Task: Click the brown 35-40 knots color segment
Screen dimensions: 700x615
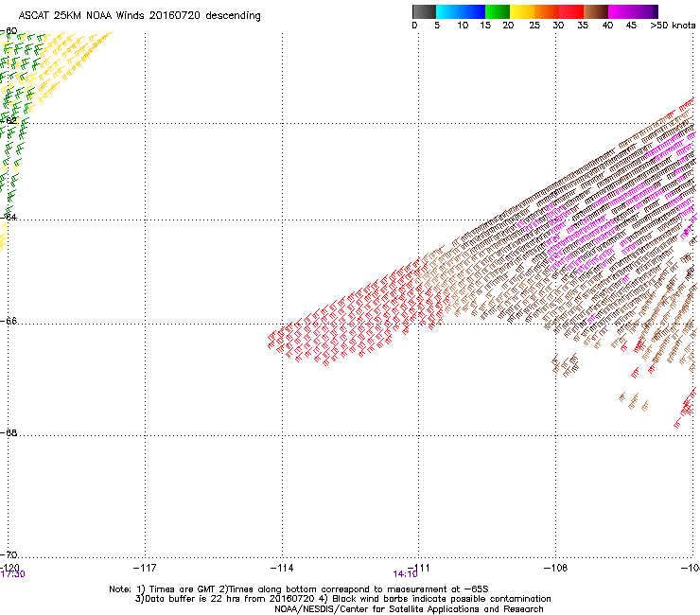Action: (x=596, y=11)
